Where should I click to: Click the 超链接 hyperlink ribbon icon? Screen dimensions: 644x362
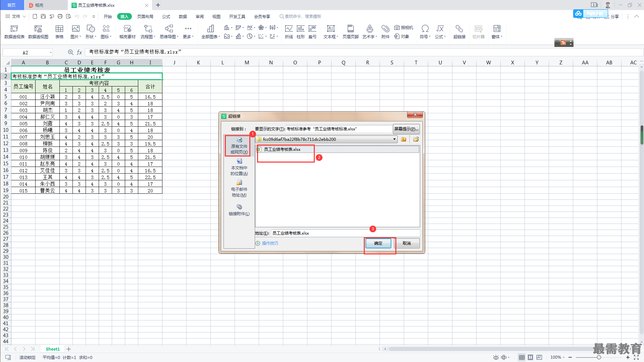pyautogui.click(x=459, y=32)
